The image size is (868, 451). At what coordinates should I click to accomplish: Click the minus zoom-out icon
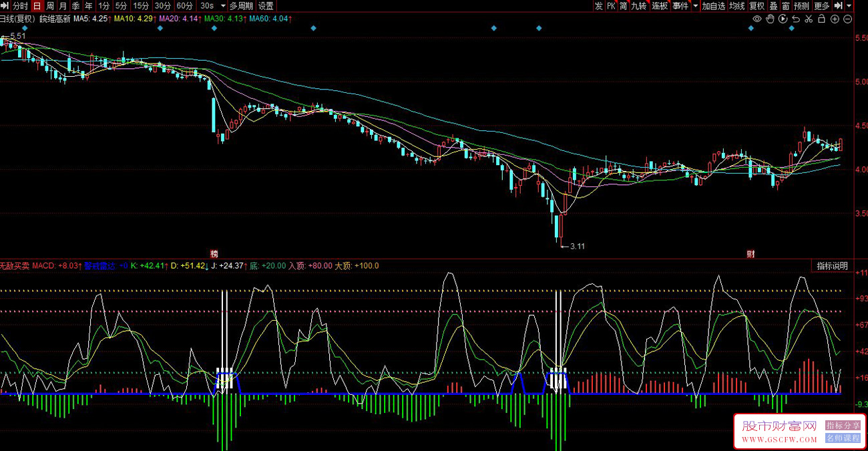pyautogui.click(x=847, y=19)
